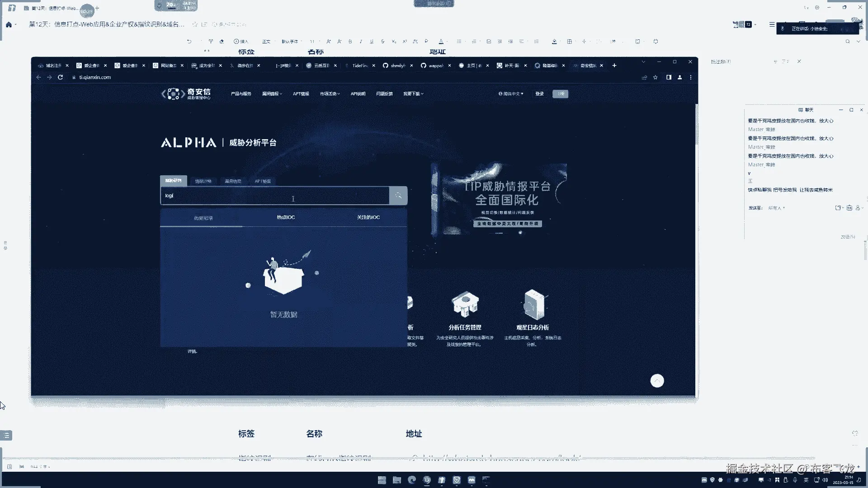Click the scroll-to-top round button
Viewport: 868px width, 488px height.
[657, 381]
